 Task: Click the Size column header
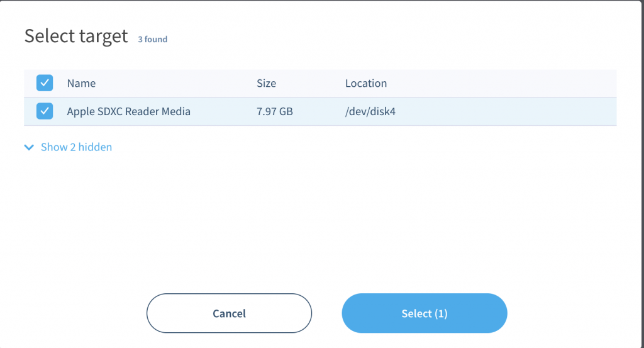pyautogui.click(x=266, y=83)
